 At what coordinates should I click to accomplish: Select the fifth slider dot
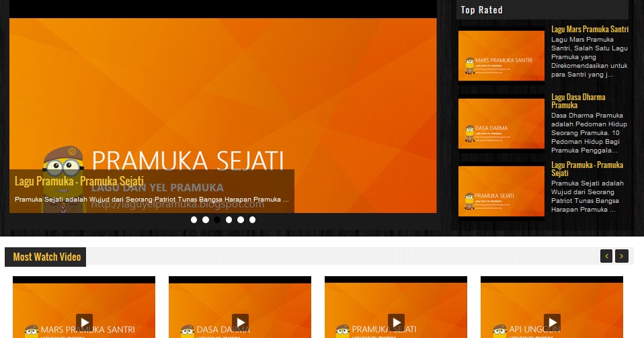coord(241,220)
